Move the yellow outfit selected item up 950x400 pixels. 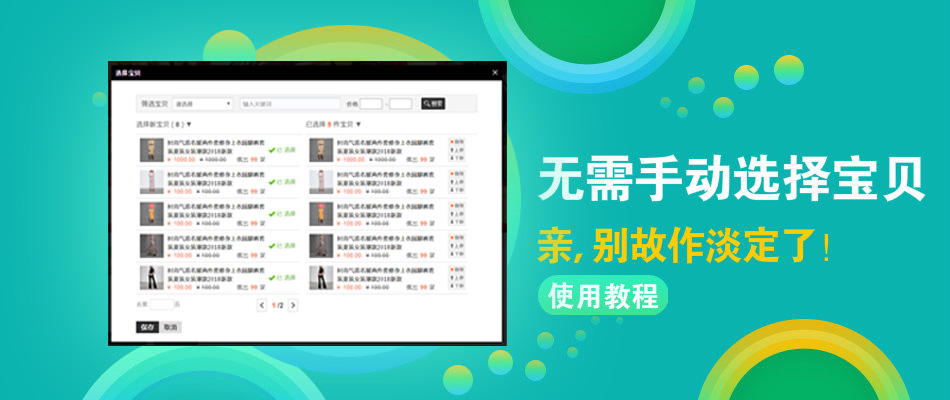point(457,150)
